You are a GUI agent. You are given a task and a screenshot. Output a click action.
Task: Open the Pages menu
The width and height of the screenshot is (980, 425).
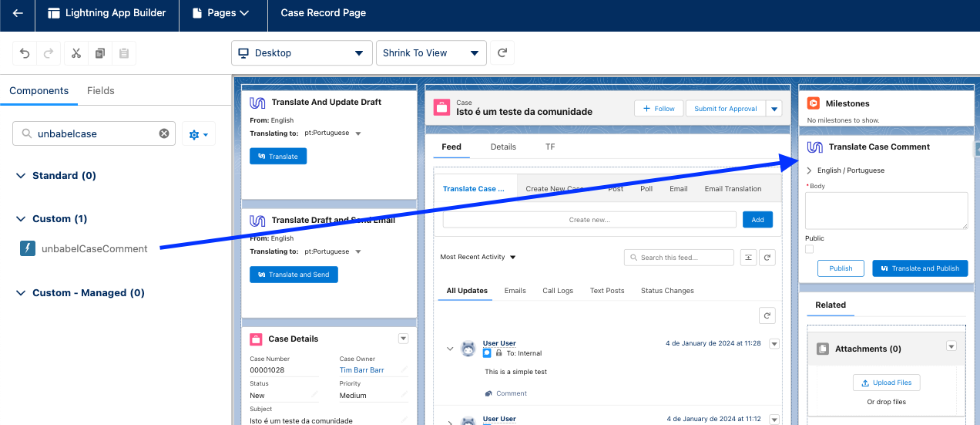coord(223,13)
